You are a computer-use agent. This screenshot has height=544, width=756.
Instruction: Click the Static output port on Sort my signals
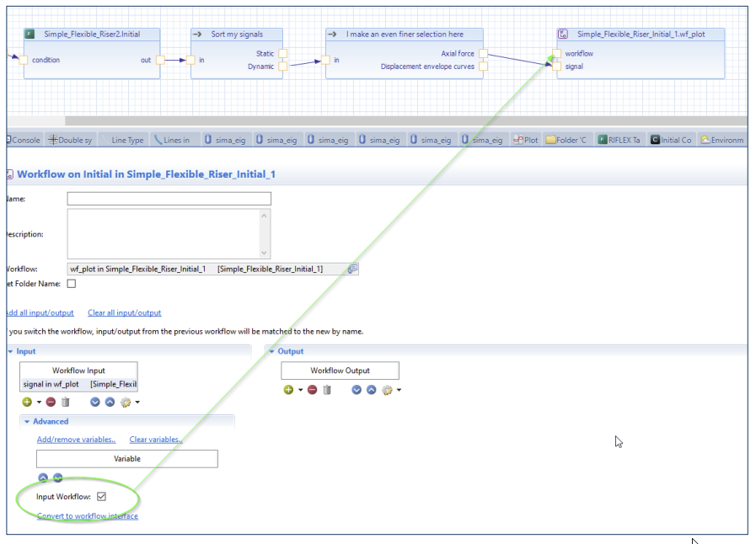click(283, 54)
